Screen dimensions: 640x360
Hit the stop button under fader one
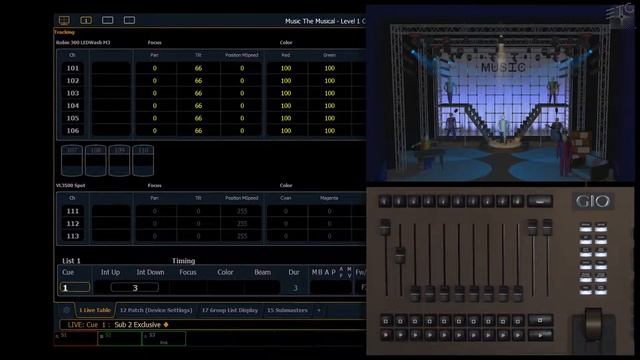[x=386, y=321]
